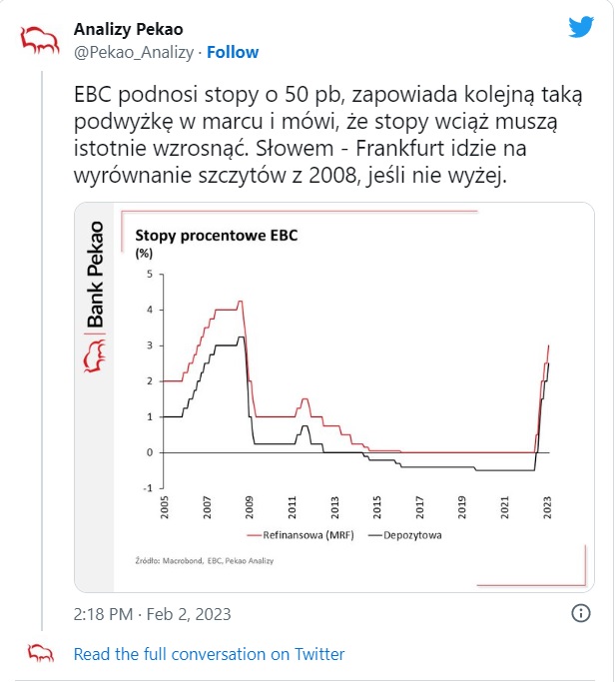Click the tweet info circle icon
Viewport: 616px width, 682px height.
pos(581,613)
